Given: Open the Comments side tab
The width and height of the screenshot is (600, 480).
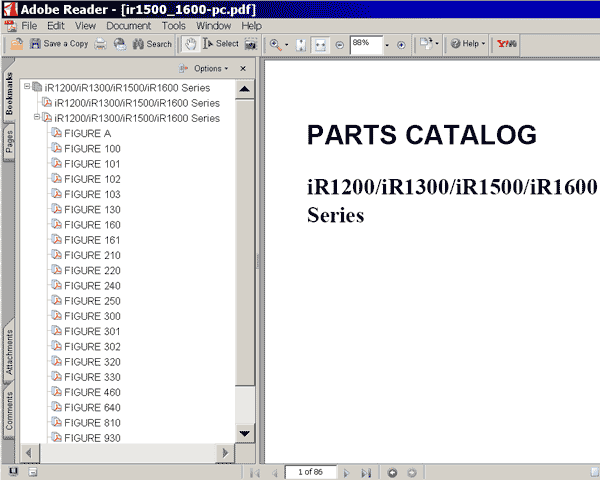Looking at the screenshot, I should [9, 410].
